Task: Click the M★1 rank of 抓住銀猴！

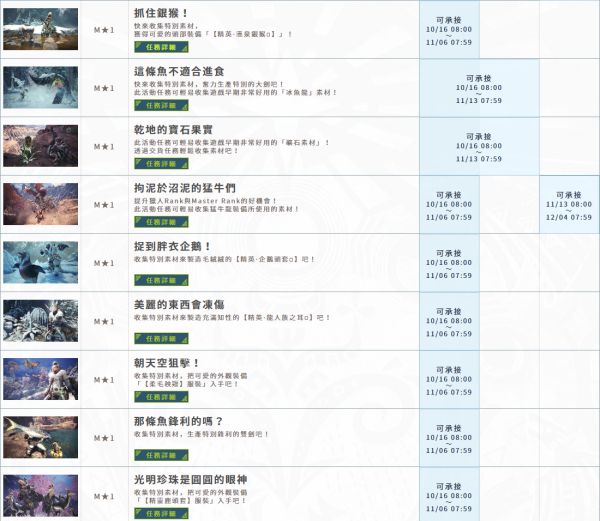Action: (x=104, y=30)
